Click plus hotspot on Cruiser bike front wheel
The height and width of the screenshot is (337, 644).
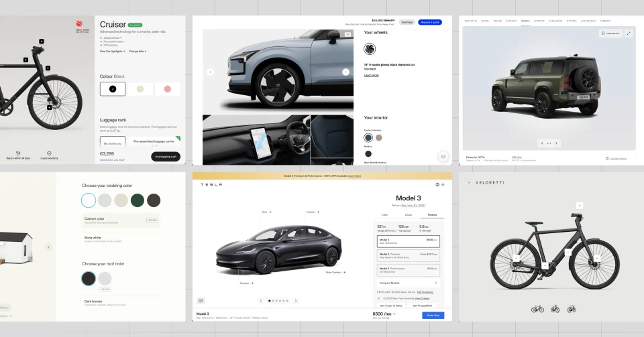(x=49, y=107)
